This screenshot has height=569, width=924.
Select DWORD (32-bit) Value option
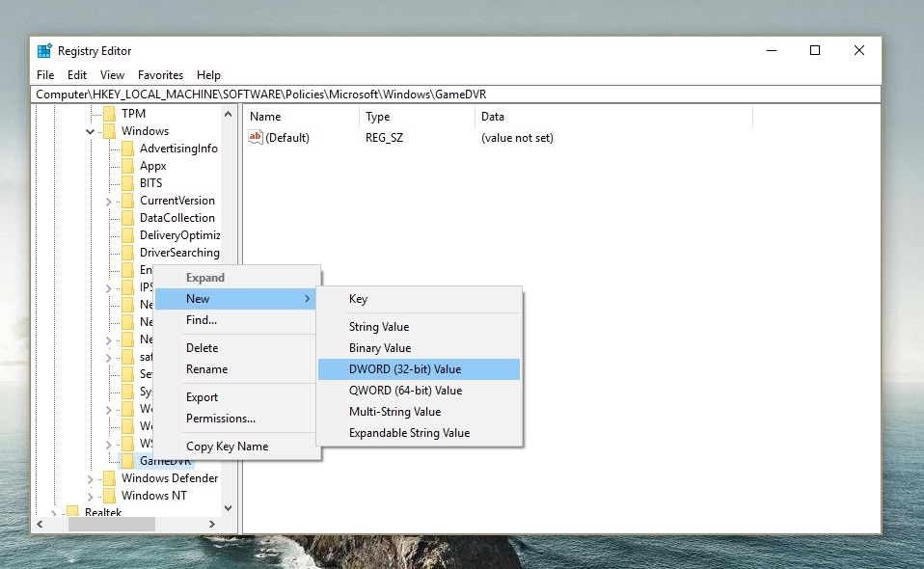pyautogui.click(x=419, y=368)
